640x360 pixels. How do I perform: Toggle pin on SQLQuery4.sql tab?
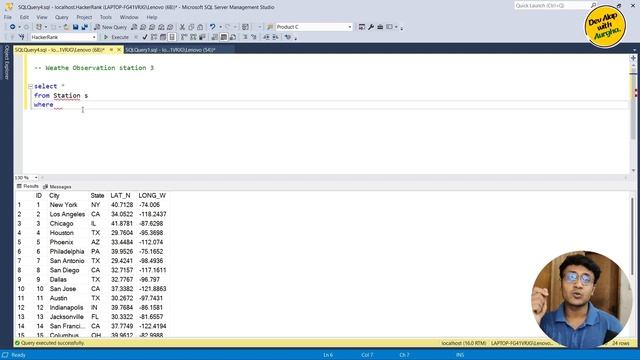coord(111,50)
